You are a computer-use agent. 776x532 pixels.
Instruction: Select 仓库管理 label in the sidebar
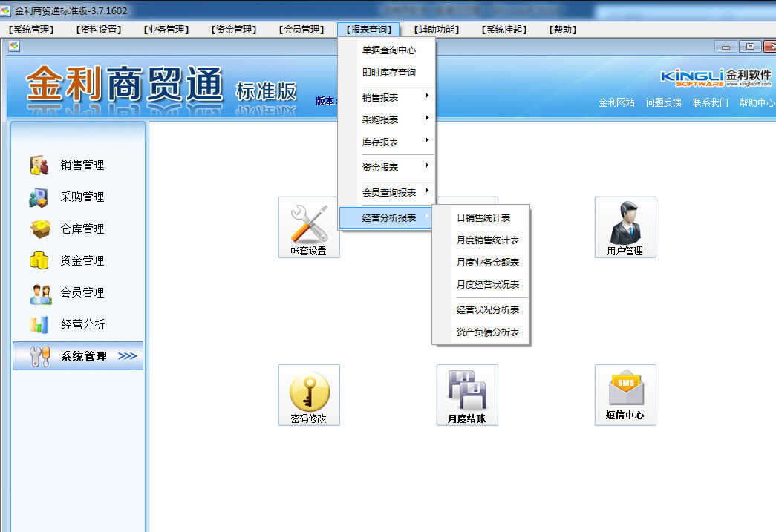(82, 229)
